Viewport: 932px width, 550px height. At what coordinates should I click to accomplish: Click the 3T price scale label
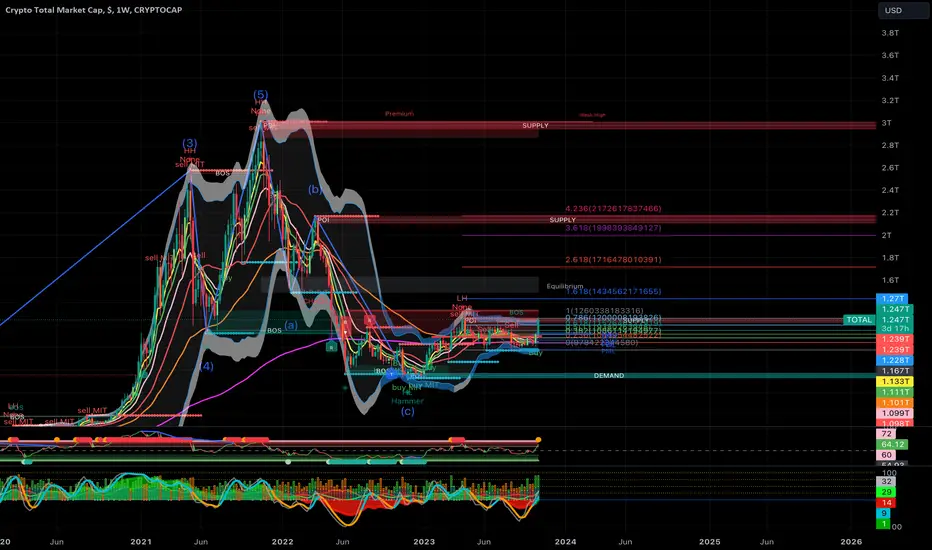(886, 123)
